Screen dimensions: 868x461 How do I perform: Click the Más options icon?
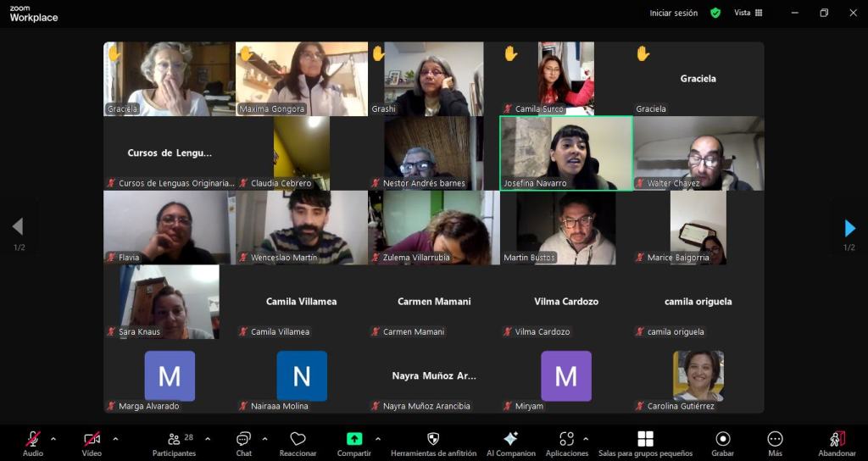pos(775,439)
